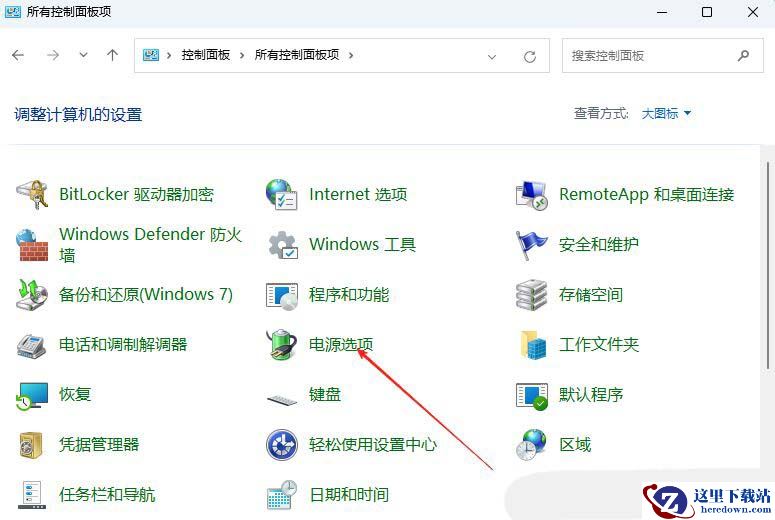Viewport: 775px width, 520px height.
Task: Click the Windows Defender firewall brick icon
Action: 32,245
